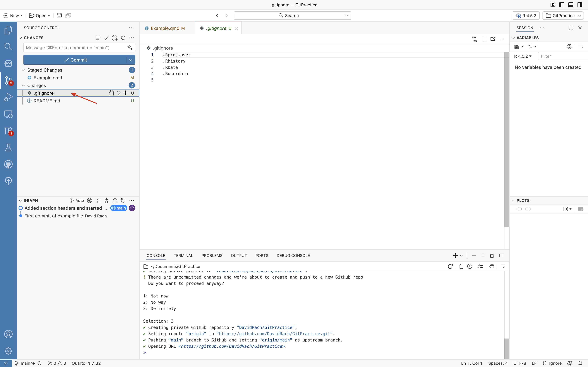This screenshot has height=367, width=588.
Task: Toggle the secondary side bar layout
Action: click(x=580, y=5)
